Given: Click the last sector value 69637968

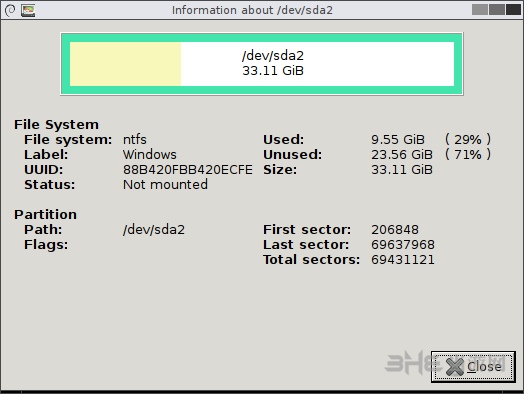Looking at the screenshot, I should pos(403,245).
